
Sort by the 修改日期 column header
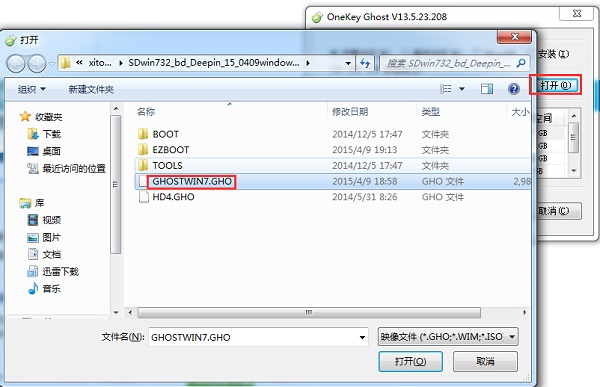pyautogui.click(x=350, y=112)
